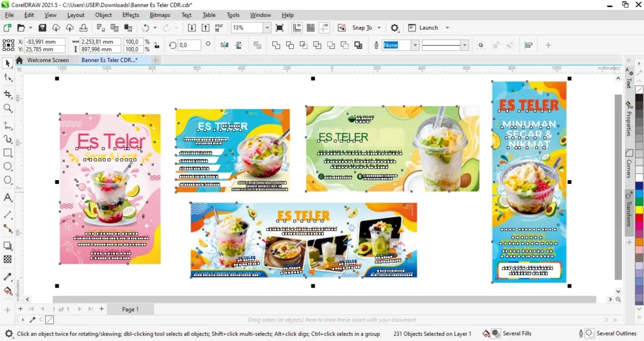Toggle Show Grid button

[x=311, y=28]
